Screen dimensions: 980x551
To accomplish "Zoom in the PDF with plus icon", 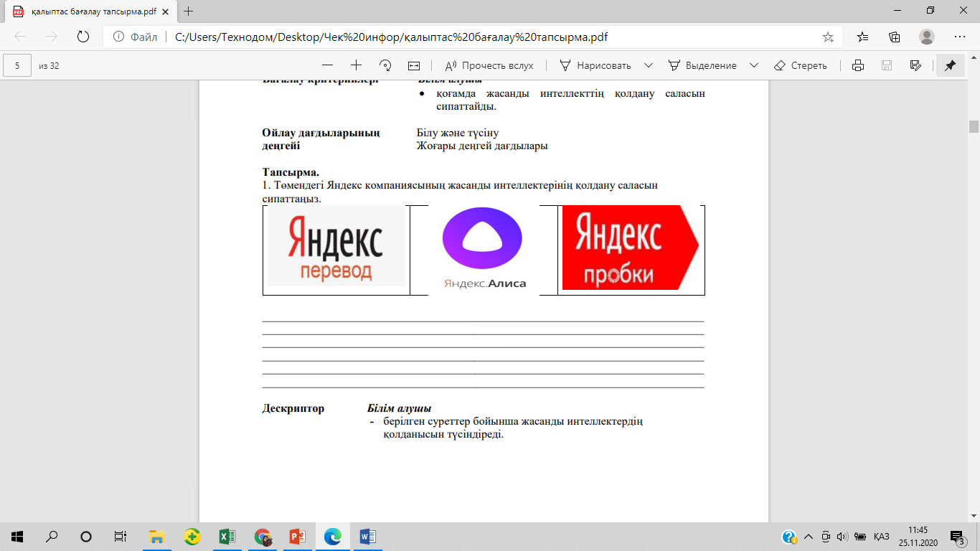I will 356,65.
